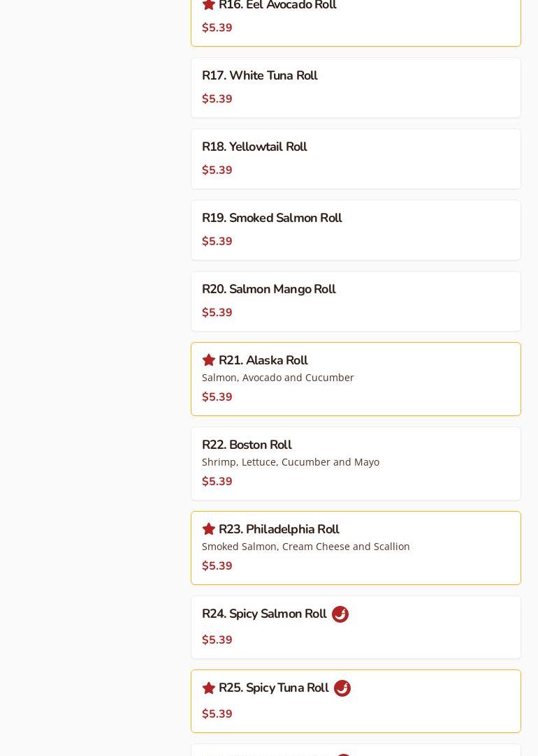The width and height of the screenshot is (538, 756).
Task: Open the R17. White Tuna Roll item
Action: (x=259, y=75)
